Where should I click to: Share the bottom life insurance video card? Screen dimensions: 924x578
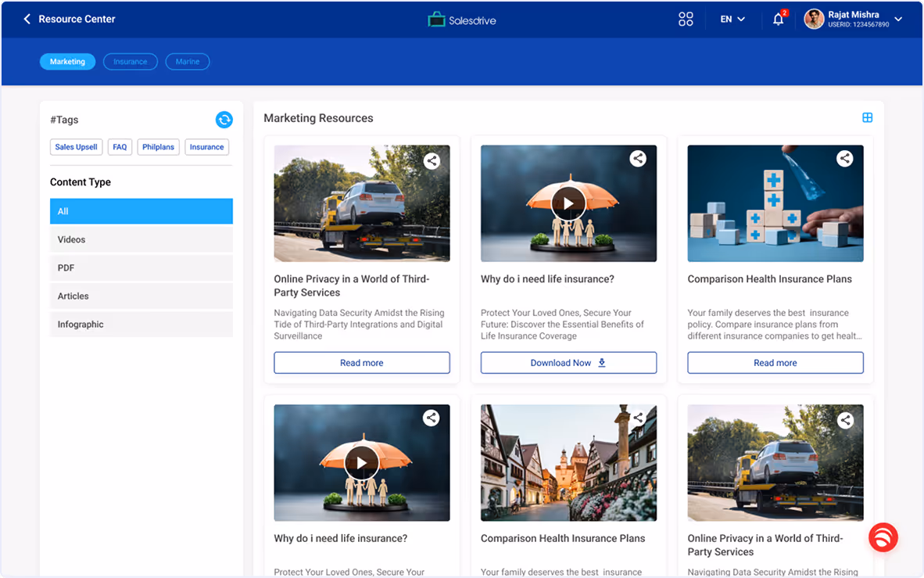click(432, 418)
